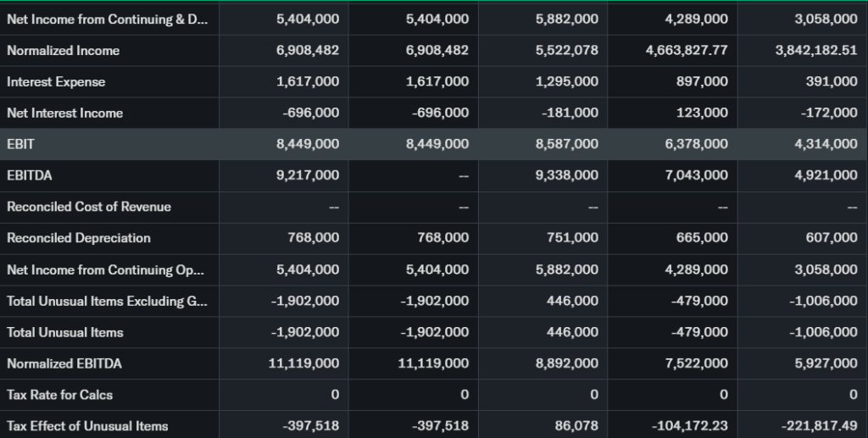The width and height of the screenshot is (868, 438).
Task: Click the Normalized Income value 4,663,827.77
Action: [687, 51]
